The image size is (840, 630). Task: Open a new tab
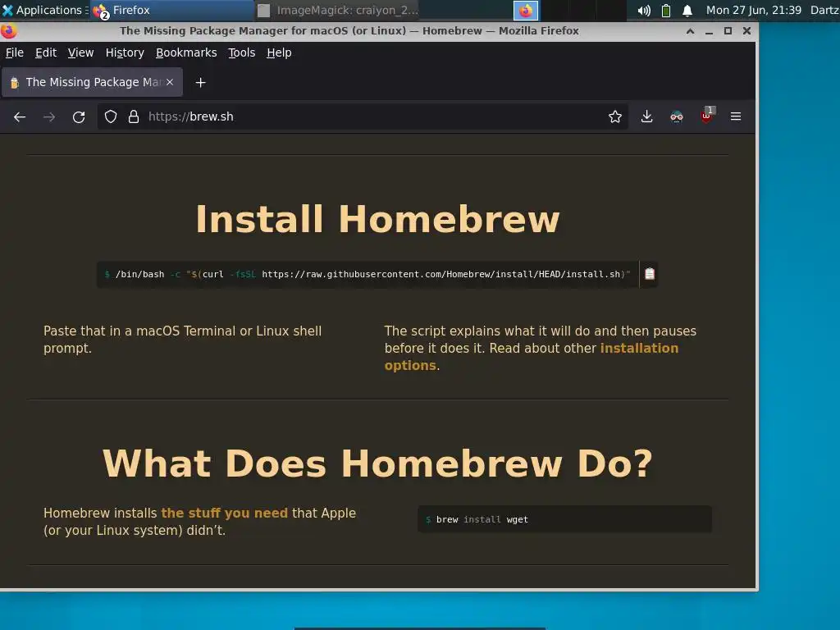tap(200, 83)
